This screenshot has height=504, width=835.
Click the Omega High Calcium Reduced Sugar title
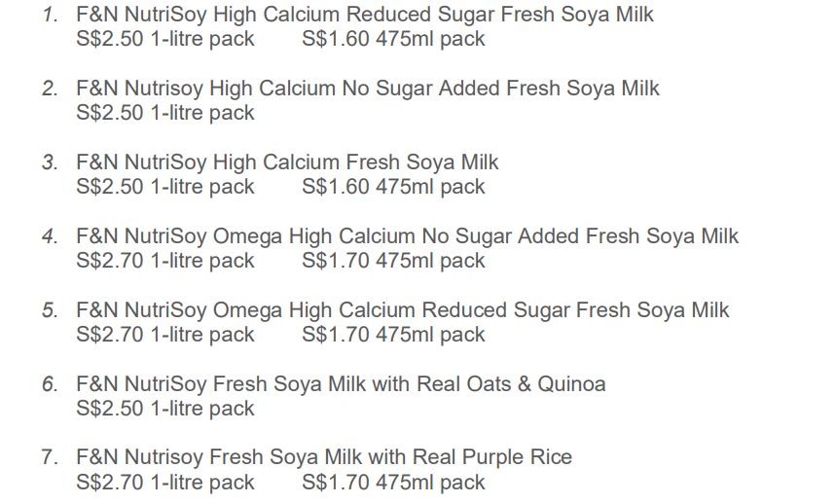click(403, 310)
